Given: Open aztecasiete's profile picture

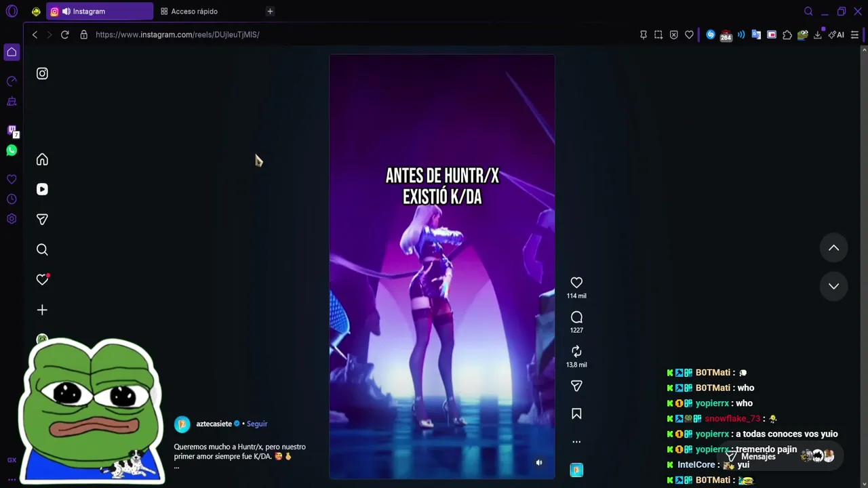Looking at the screenshot, I should pos(182,424).
